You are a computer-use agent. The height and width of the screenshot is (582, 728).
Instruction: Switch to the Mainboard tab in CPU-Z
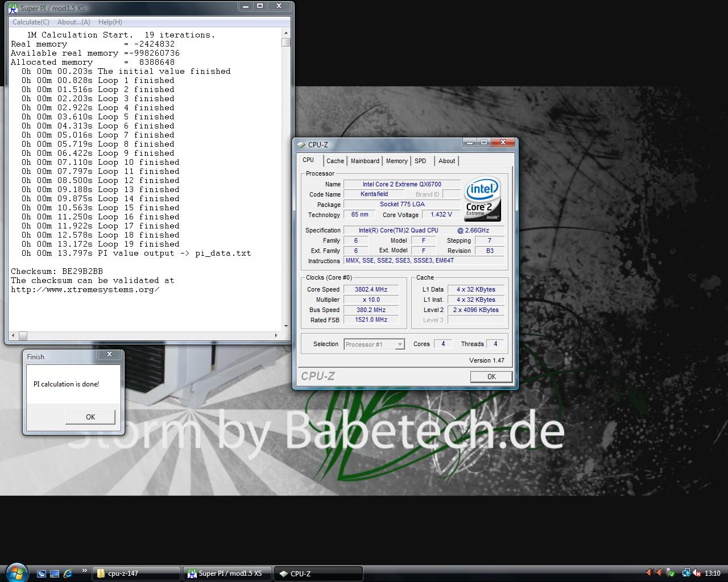365,161
